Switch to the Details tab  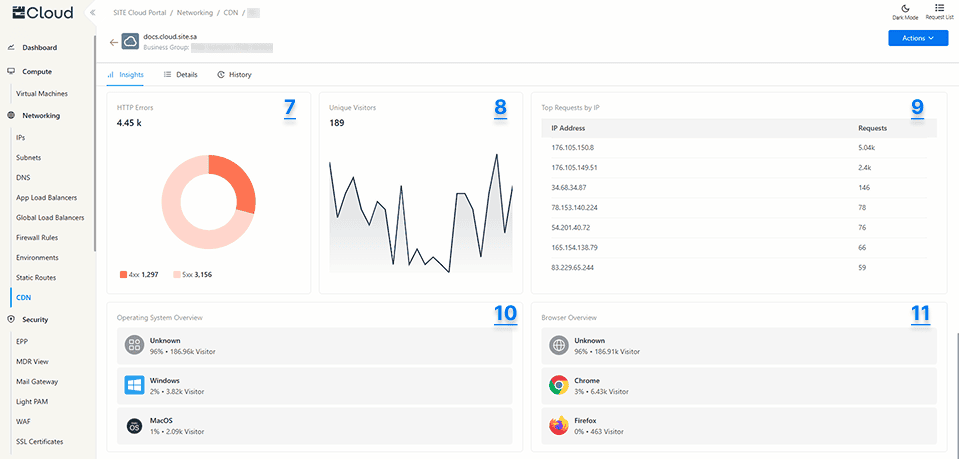click(x=180, y=75)
